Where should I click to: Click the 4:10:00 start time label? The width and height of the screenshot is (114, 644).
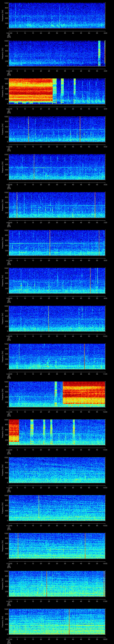click(9, 374)
